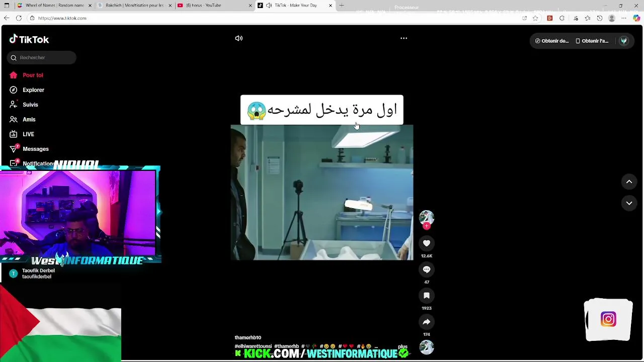This screenshot has height=362, width=644.
Task: Click the Instagram overlay icon
Action: tap(608, 319)
